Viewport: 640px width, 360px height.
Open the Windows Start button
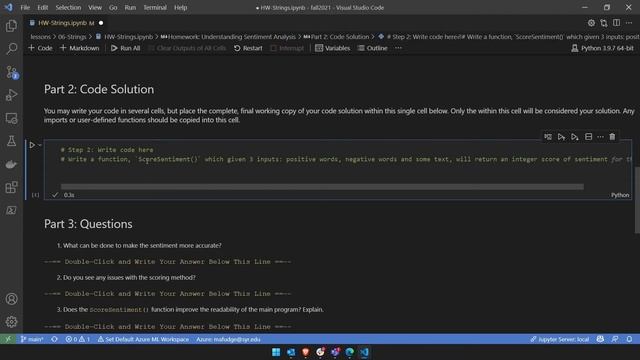276,352
